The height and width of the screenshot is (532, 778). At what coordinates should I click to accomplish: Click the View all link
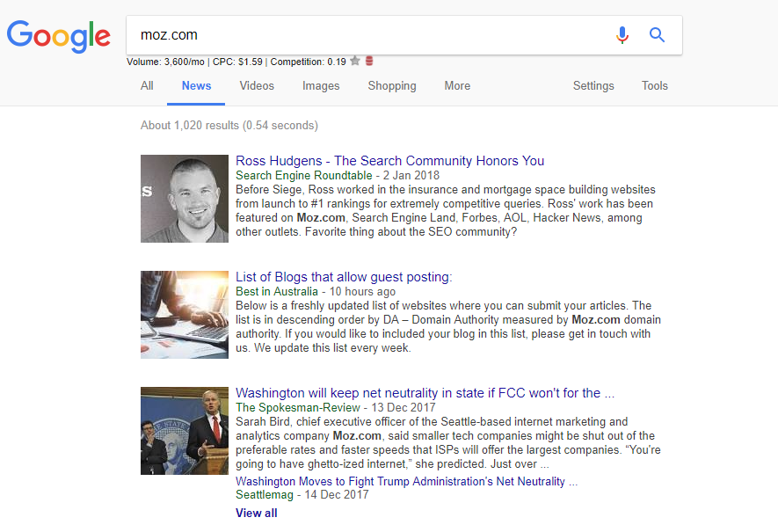[256, 513]
